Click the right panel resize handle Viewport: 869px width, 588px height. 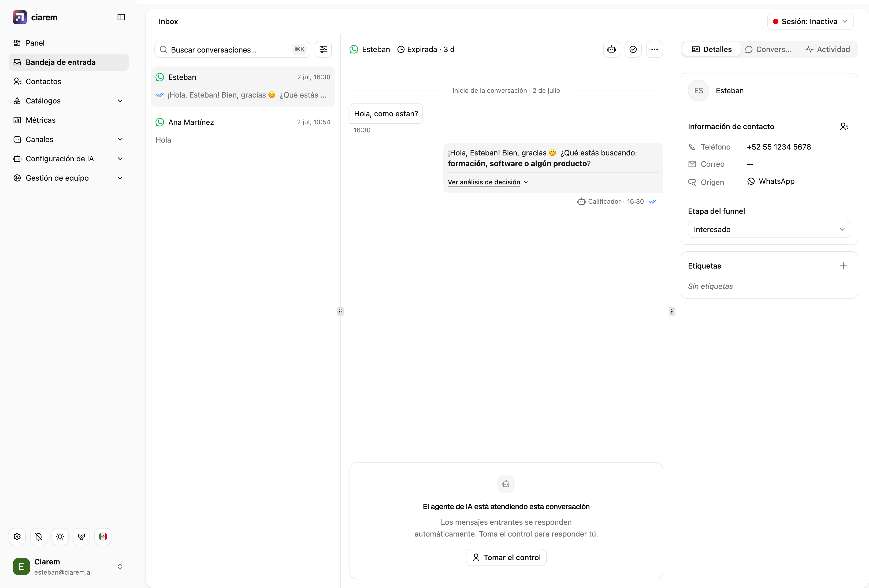672,311
